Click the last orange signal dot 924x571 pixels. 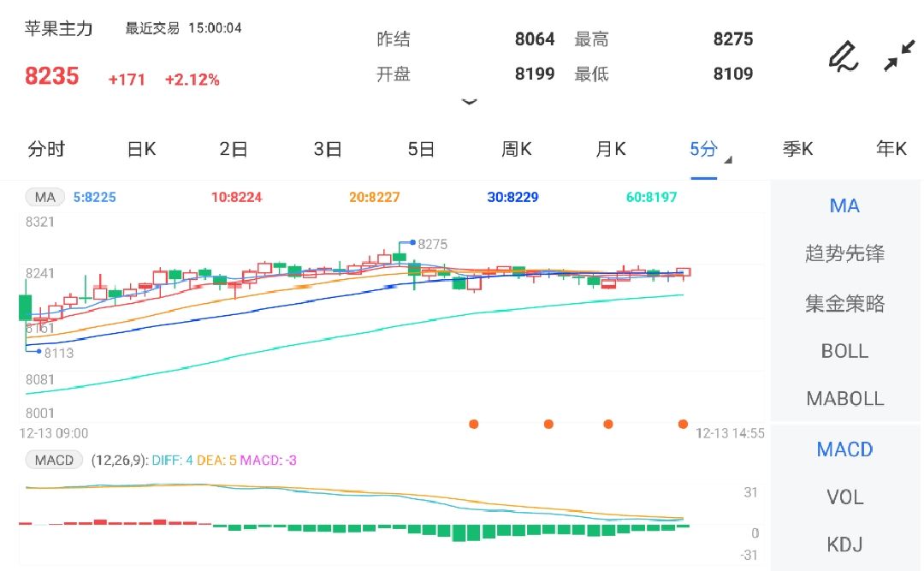point(683,424)
